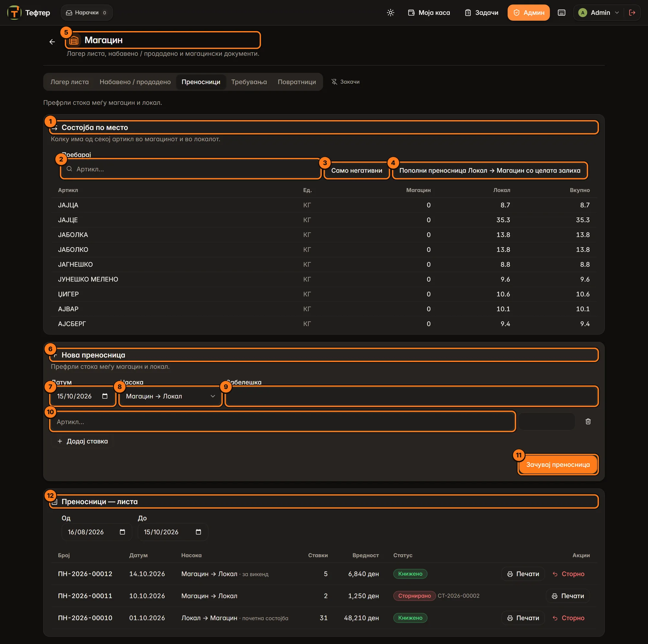This screenshot has width=648, height=644.
Task: Switch to Повратници tab
Action: click(x=296, y=82)
